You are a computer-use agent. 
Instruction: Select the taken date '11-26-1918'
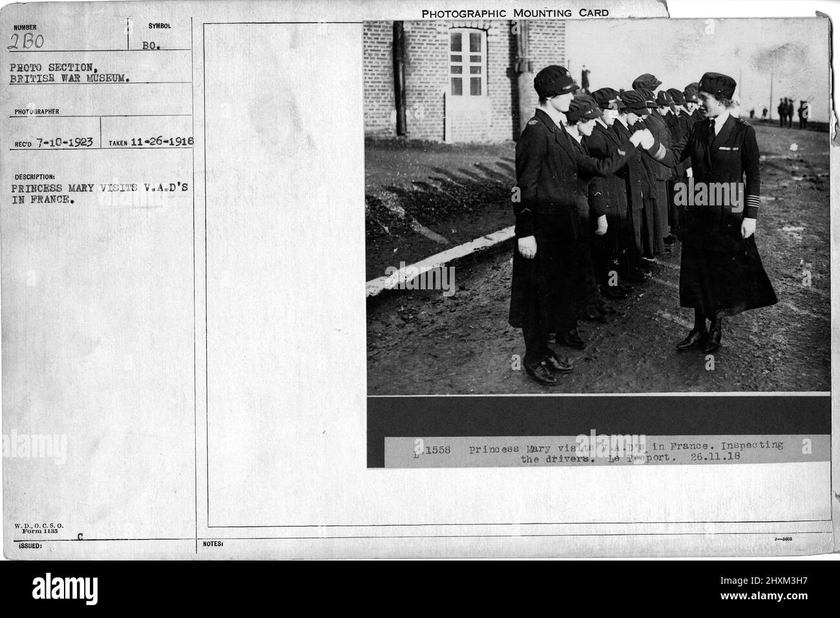pyautogui.click(x=163, y=142)
